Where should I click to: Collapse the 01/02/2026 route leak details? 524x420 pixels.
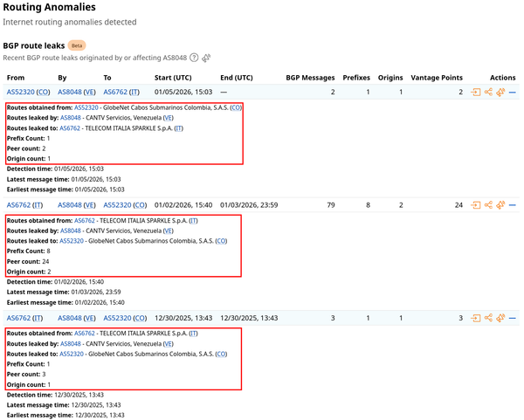pos(513,205)
